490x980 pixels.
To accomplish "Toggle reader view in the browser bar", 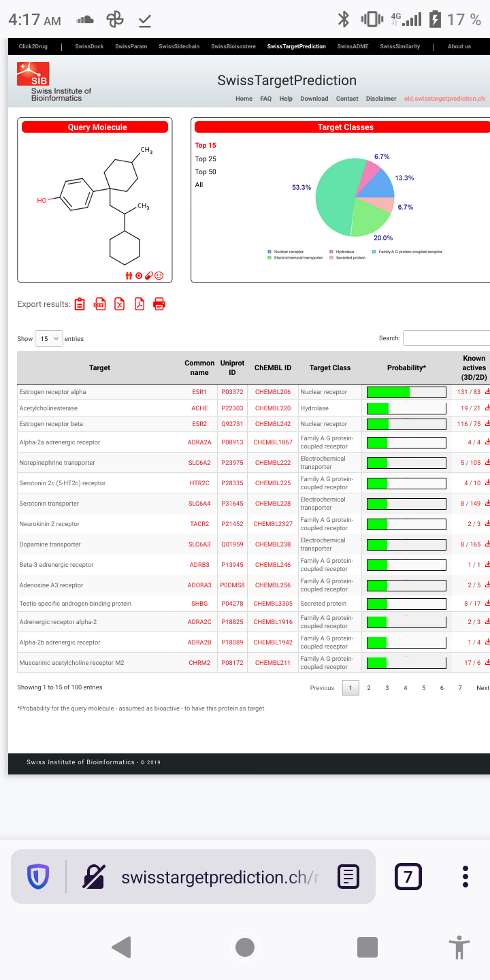I will pos(348,877).
